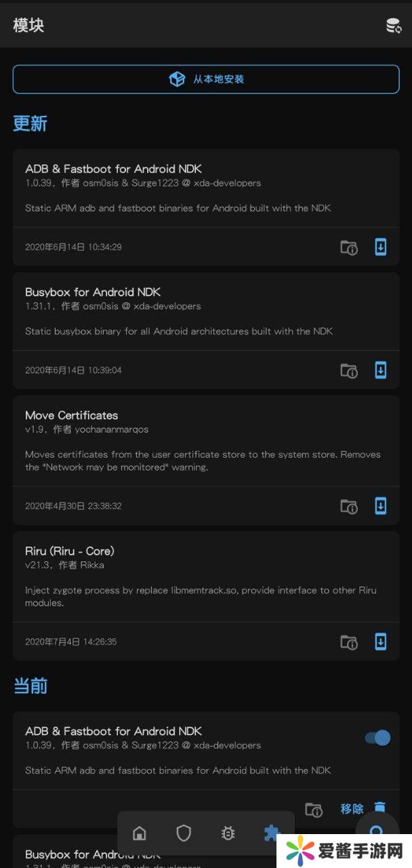The image size is (412, 868).
Task: Tap the 从本地安装 button
Action: (x=206, y=79)
